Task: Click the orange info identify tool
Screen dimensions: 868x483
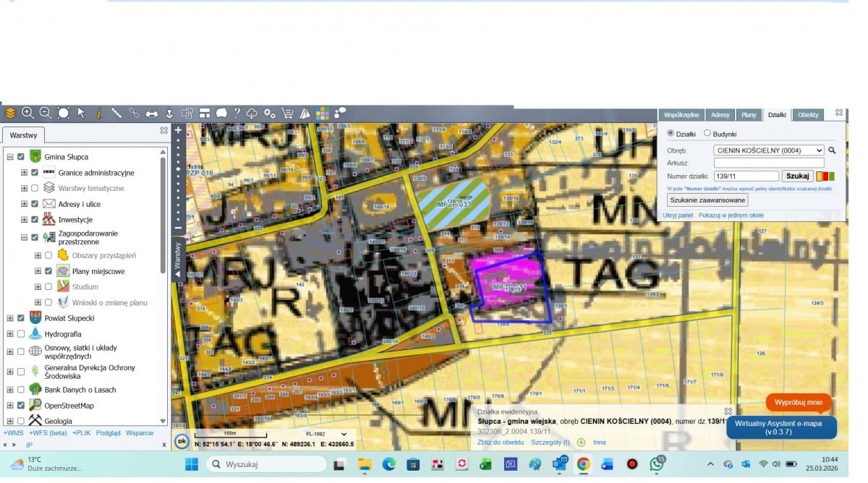Action: pos(98,113)
